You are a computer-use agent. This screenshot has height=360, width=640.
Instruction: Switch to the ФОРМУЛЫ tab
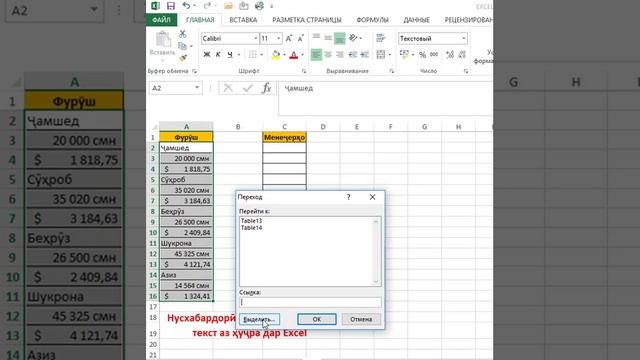click(373, 20)
